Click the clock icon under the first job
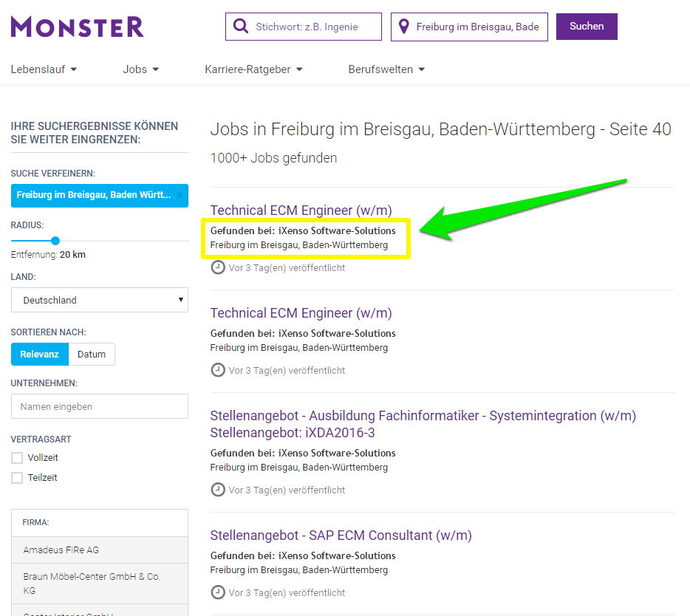Screen dimensions: 690x616 [218, 267]
